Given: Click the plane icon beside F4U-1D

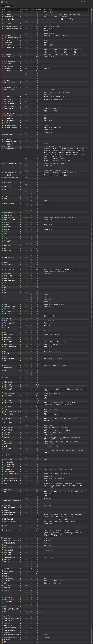Looking at the screenshot, I should tap(2, 285).
